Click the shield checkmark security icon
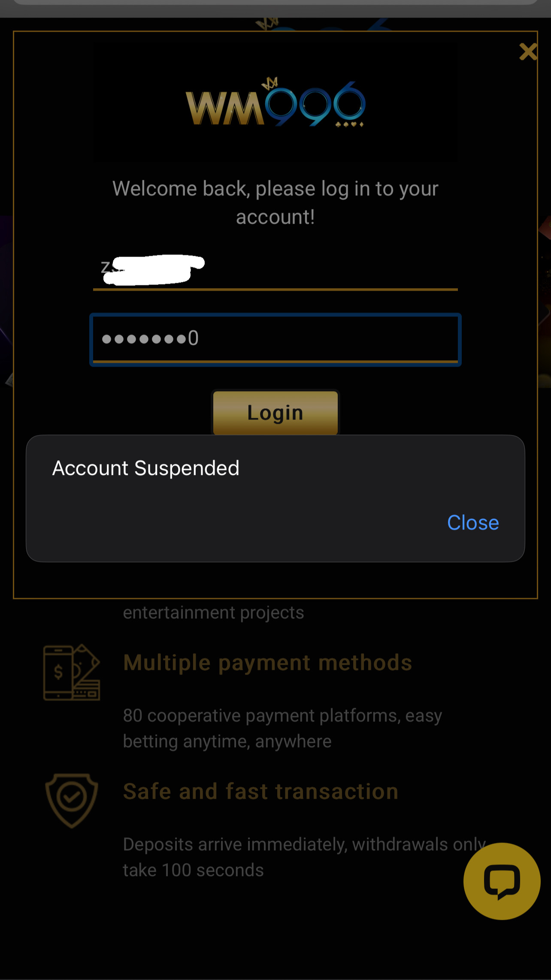Viewport: 551px width, 980px height. (72, 800)
